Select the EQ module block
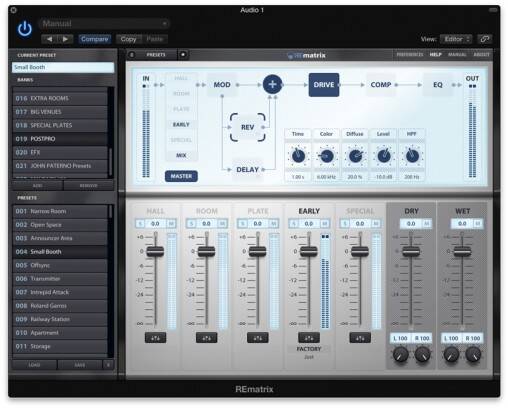508x408 pixels. coord(438,85)
